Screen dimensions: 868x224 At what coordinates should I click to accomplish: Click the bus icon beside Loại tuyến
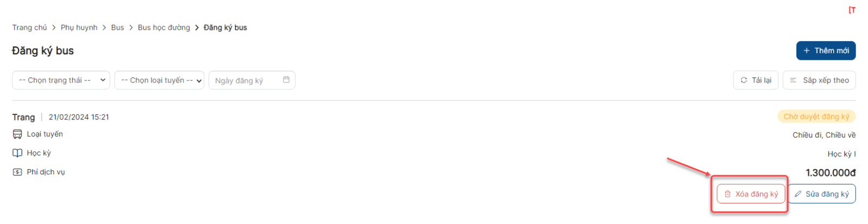coord(17,134)
